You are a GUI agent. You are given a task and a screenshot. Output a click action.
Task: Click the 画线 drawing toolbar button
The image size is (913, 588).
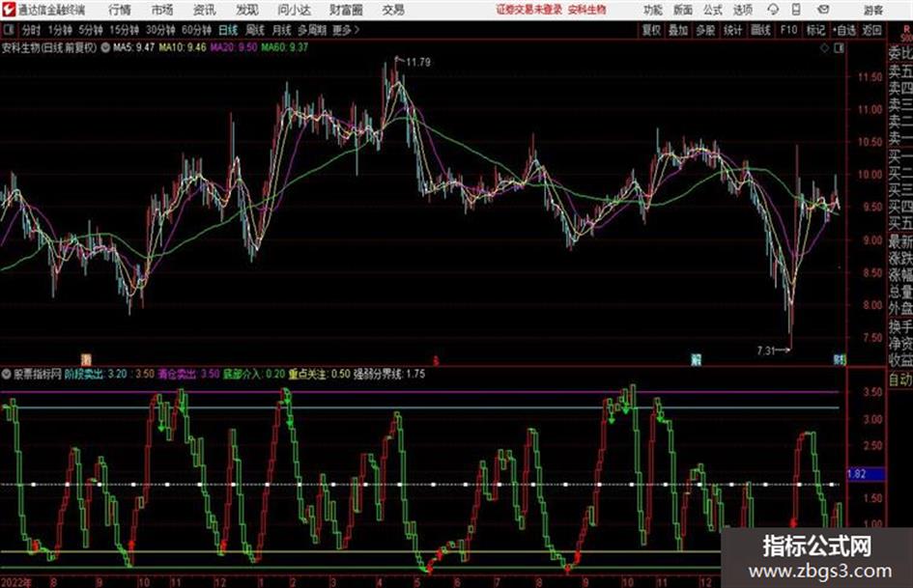point(760,30)
